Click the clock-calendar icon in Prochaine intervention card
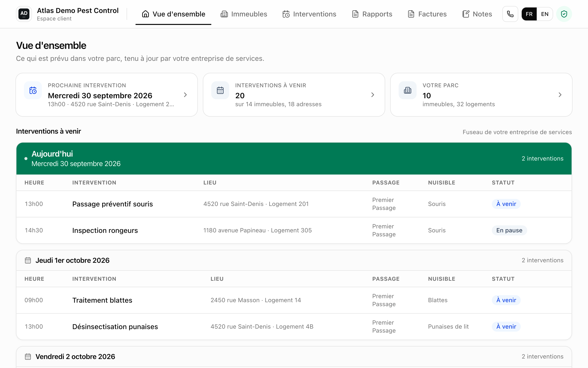This screenshot has height=368, width=588. pyautogui.click(x=33, y=90)
